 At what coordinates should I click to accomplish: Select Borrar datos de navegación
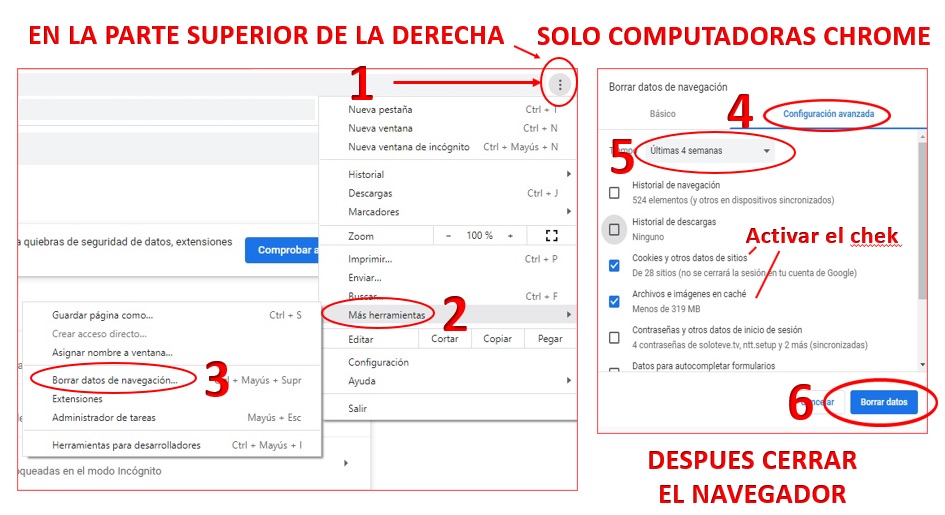click(115, 380)
